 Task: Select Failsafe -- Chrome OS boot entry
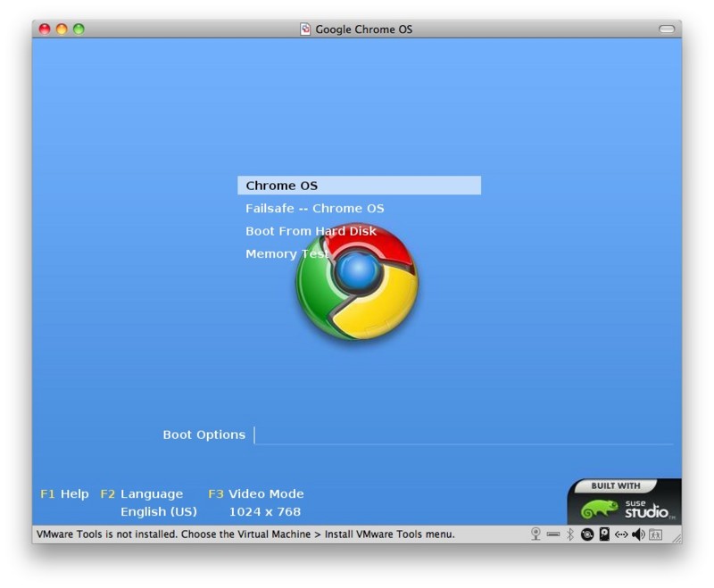click(x=315, y=209)
